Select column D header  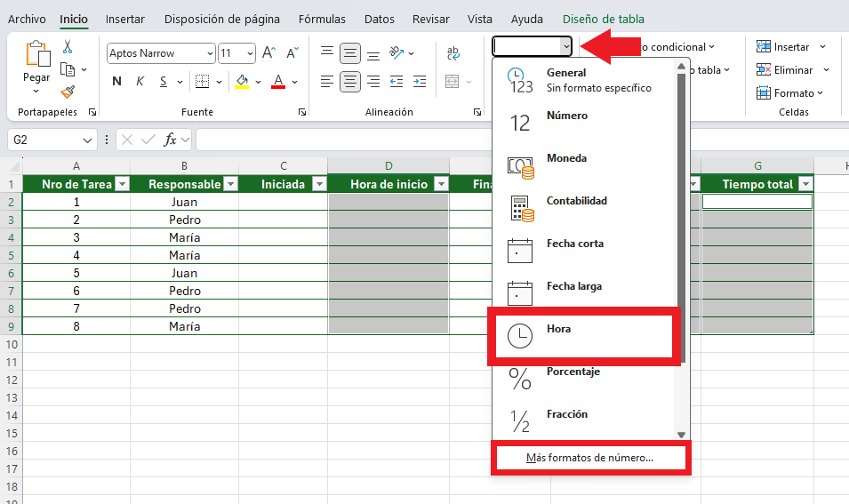click(388, 165)
